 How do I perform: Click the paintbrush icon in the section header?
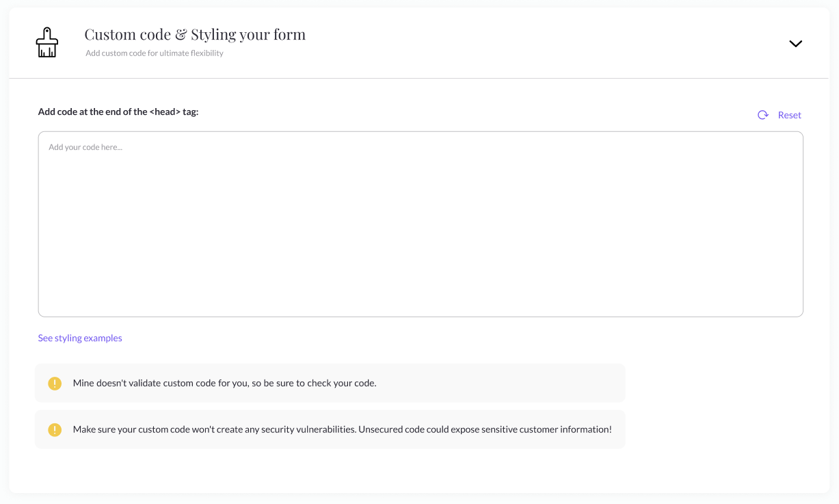pos(47,42)
